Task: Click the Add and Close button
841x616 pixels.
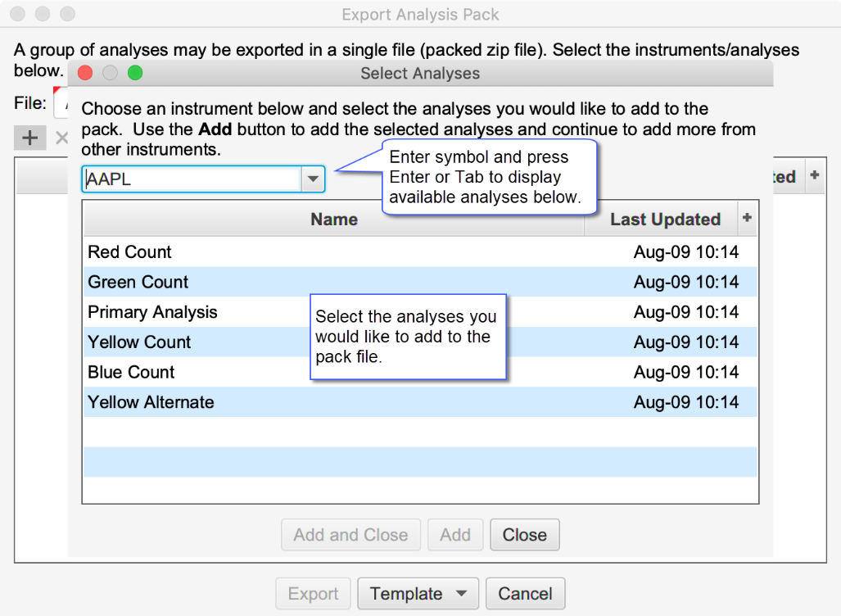Action: tap(350, 535)
